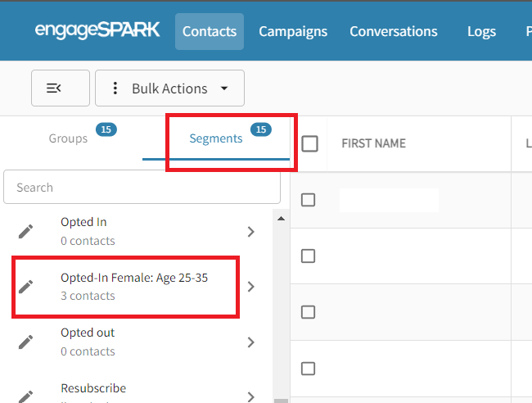Collapse the sidebar panel with menu icon
This screenshot has height=403, width=532.
[x=60, y=88]
